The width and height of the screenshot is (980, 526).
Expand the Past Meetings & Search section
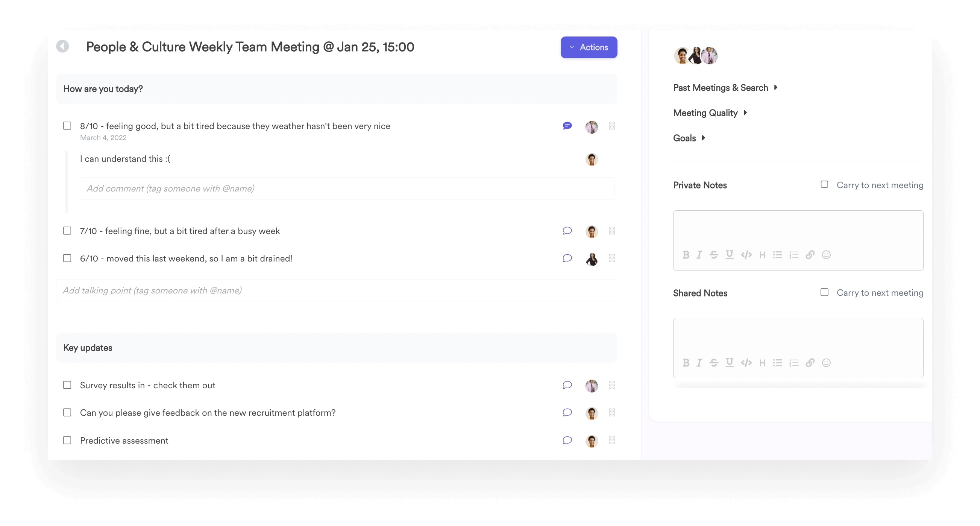(x=725, y=87)
